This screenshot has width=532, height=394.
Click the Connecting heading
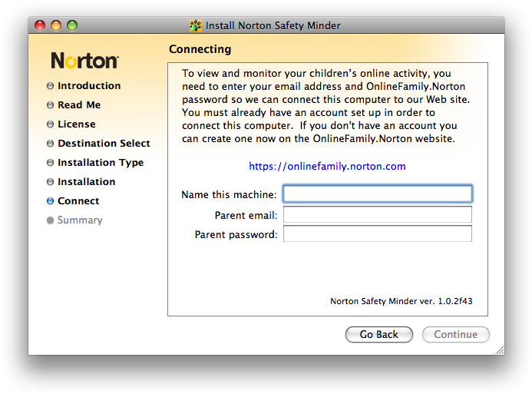click(200, 49)
